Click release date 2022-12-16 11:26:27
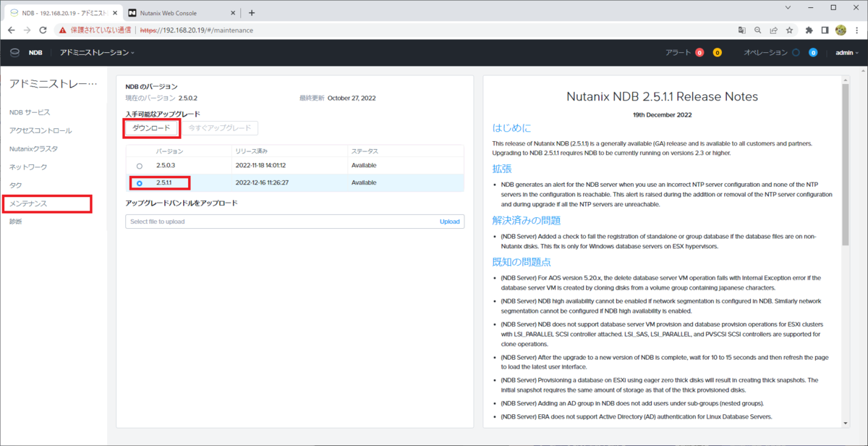This screenshot has height=446, width=868. pyautogui.click(x=262, y=182)
